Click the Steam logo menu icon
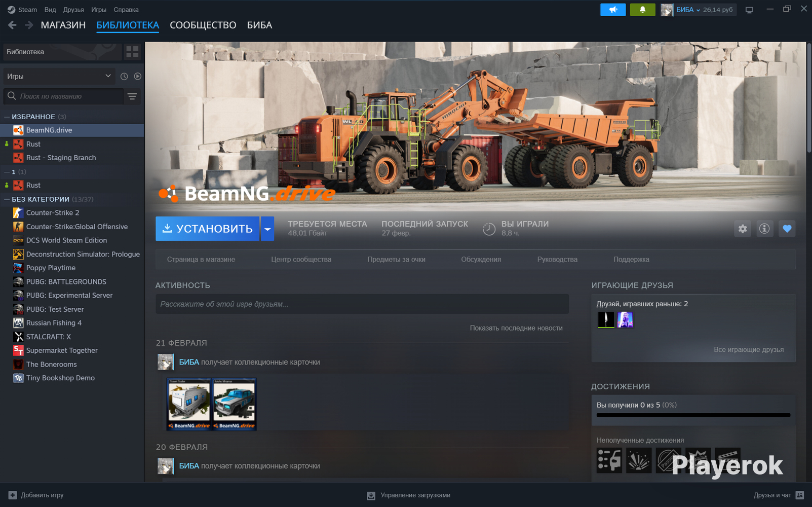 click(x=11, y=10)
